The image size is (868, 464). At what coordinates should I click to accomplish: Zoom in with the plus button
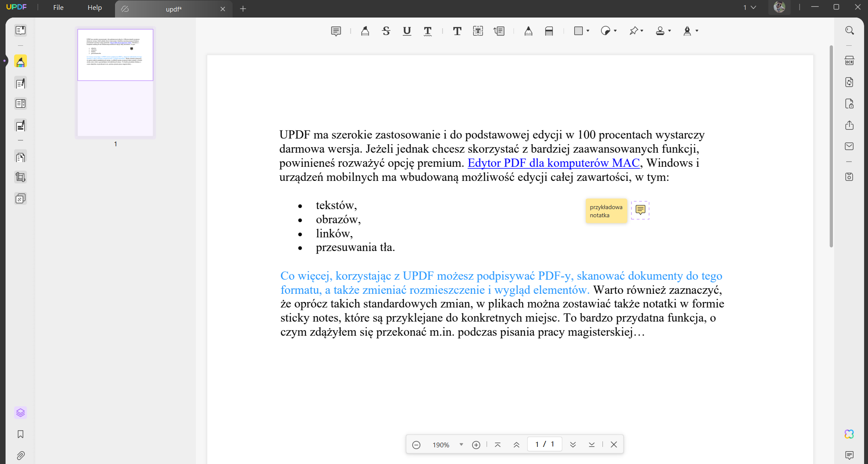pyautogui.click(x=476, y=445)
